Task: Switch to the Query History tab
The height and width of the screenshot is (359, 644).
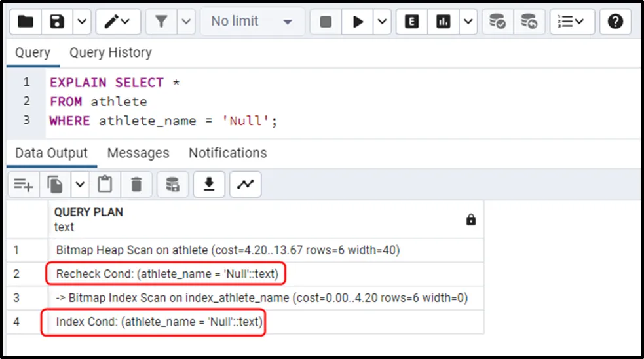Action: point(110,53)
